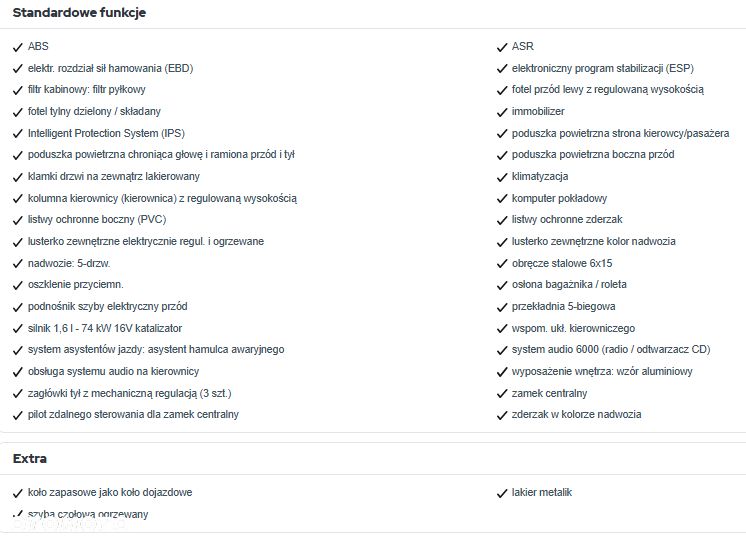The width and height of the screenshot is (746, 541).
Task: Select the podnośnik szyby elektryczny przód item
Action: pos(107,307)
